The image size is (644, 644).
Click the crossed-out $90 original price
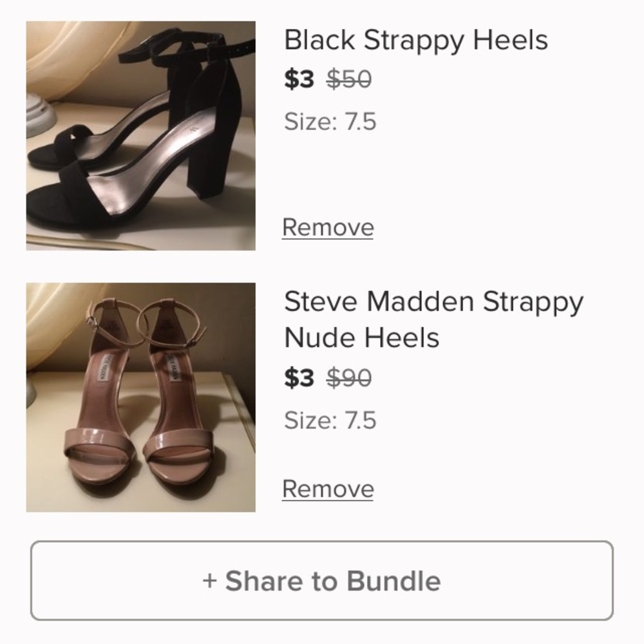349,378
